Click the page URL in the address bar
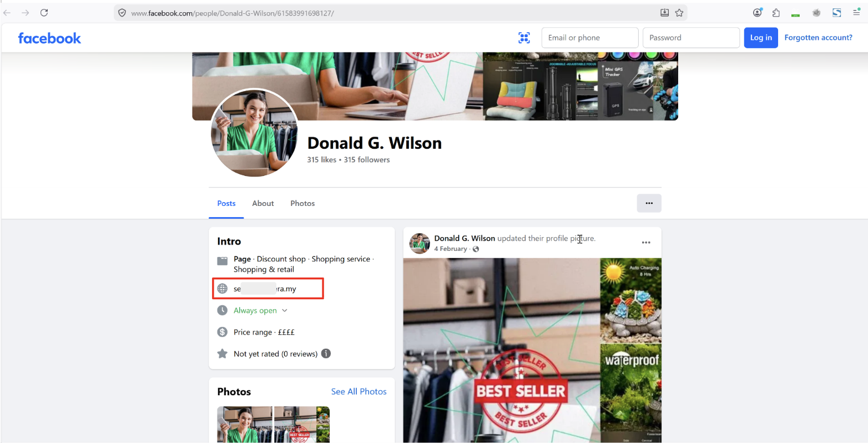 (x=233, y=13)
